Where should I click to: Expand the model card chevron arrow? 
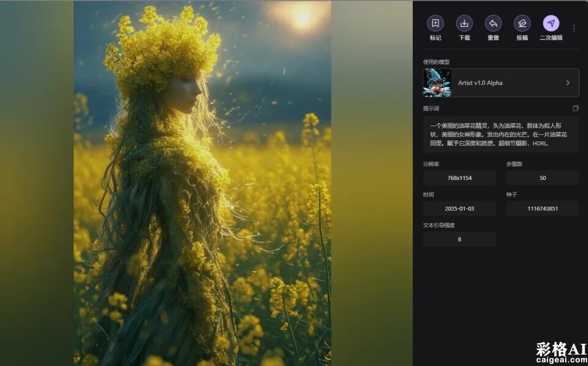click(568, 83)
